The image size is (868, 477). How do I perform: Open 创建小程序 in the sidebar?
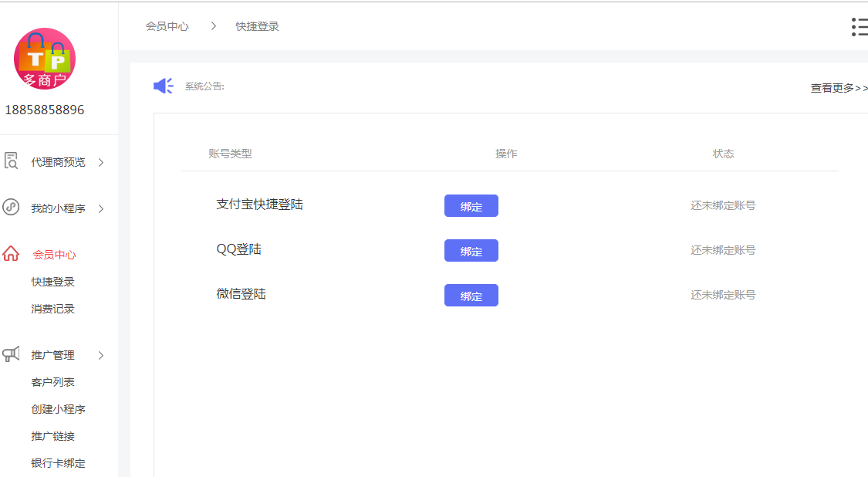(57, 408)
